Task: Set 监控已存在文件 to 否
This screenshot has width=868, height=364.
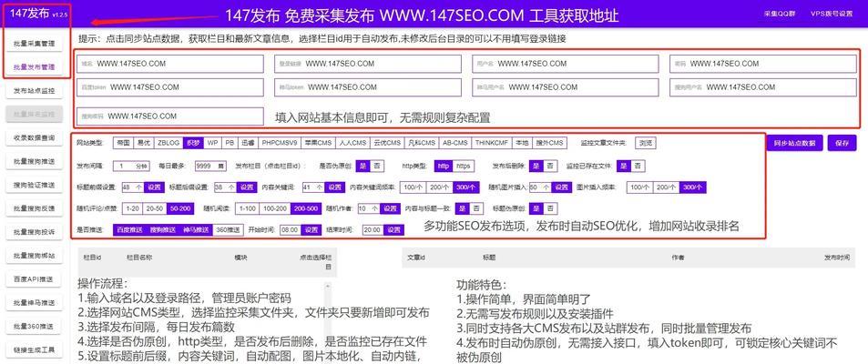Action: point(638,166)
